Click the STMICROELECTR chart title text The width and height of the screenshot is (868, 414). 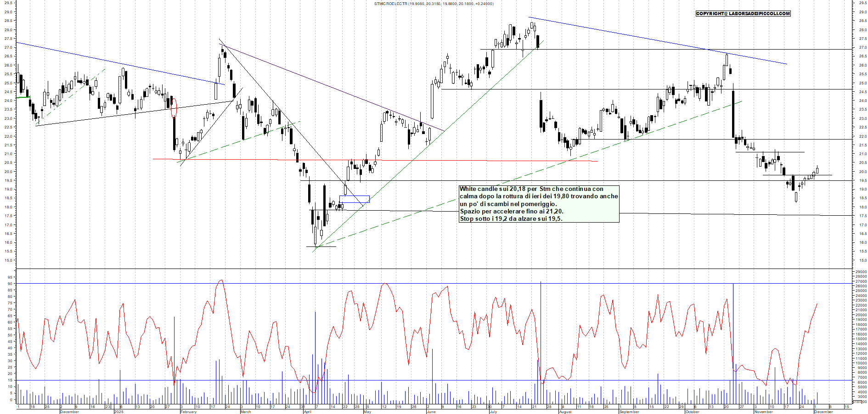coord(390,4)
